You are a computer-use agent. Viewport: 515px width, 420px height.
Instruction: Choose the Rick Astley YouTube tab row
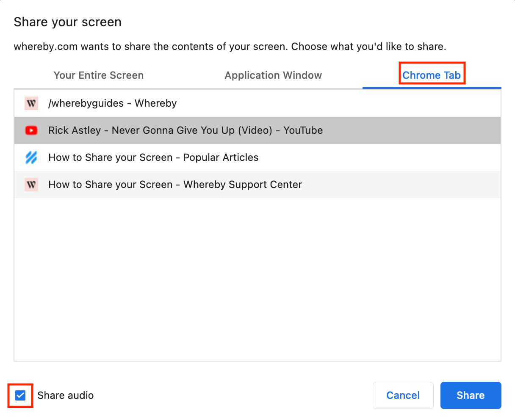coord(186,130)
